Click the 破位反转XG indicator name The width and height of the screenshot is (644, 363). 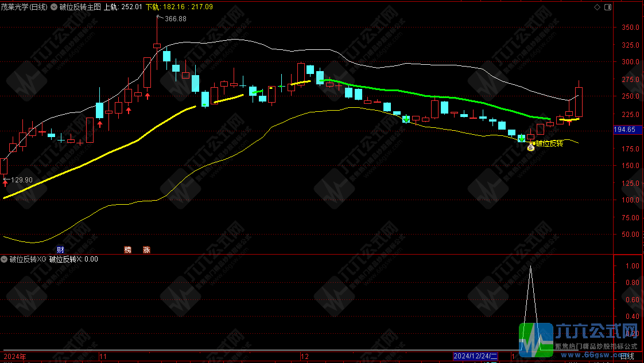click(x=27, y=259)
